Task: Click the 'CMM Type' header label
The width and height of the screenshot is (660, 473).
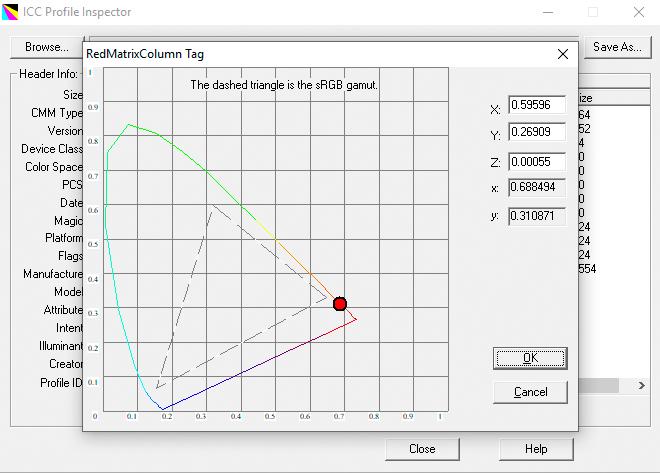Action: tap(57, 113)
